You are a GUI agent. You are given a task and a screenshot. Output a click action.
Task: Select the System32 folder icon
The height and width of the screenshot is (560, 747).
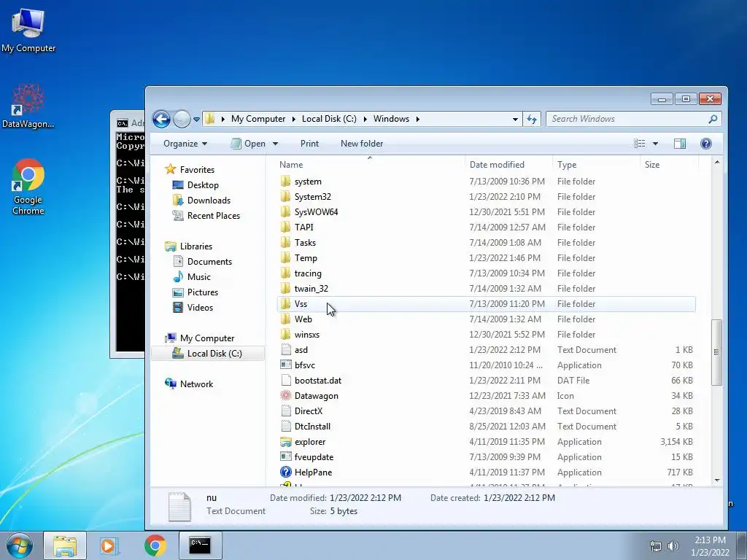tap(285, 197)
